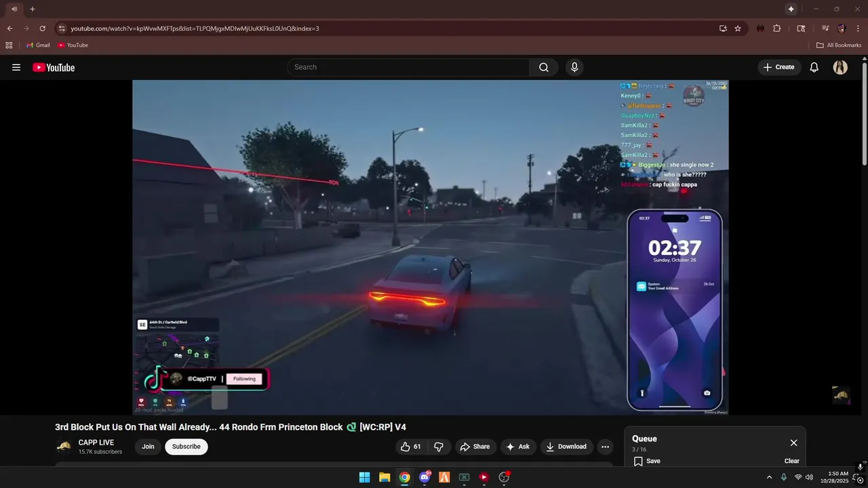Click the "15.7K subscribers" text
Screen dimensions: 868x488
[100, 452]
